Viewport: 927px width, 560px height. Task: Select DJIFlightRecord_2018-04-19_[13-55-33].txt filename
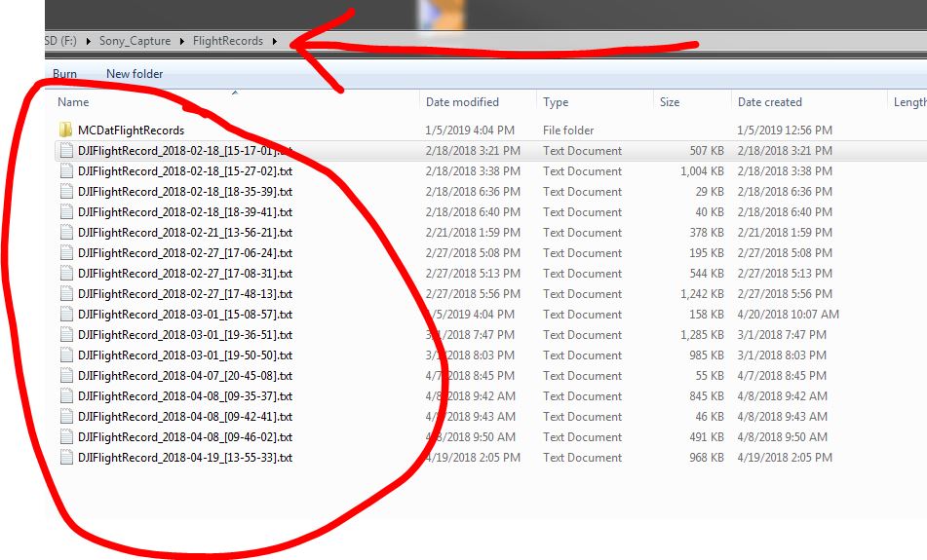(185, 457)
